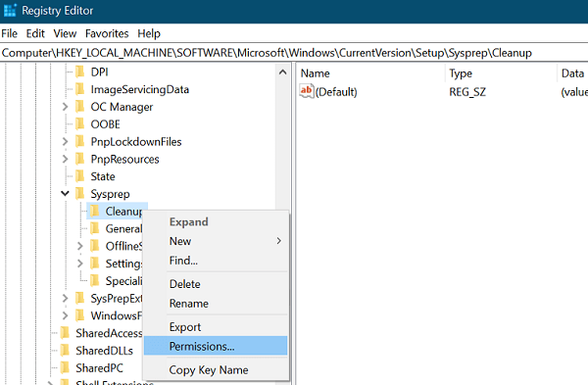Click the SharedDLLs folder icon
Screen dimensions: 588x385
click(x=65, y=351)
